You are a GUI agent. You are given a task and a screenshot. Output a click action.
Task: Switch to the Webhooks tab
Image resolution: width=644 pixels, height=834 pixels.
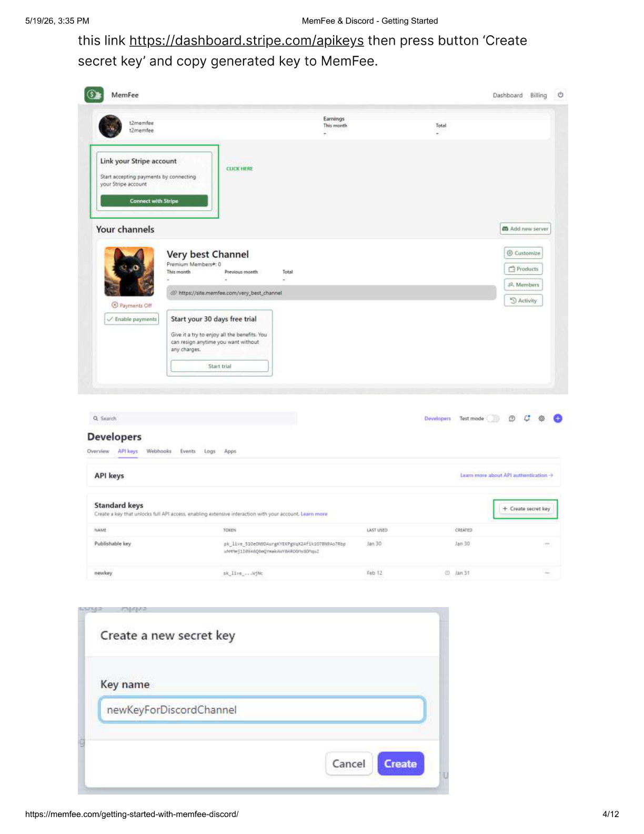pos(159,451)
